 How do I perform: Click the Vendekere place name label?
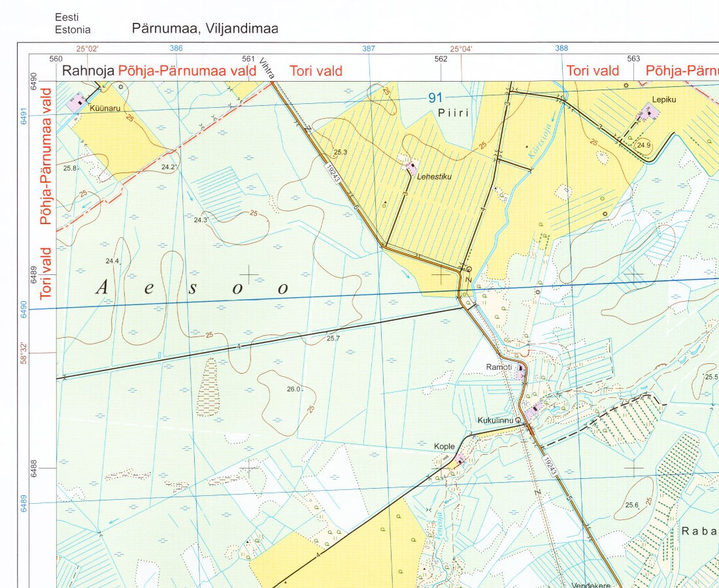coord(590,585)
